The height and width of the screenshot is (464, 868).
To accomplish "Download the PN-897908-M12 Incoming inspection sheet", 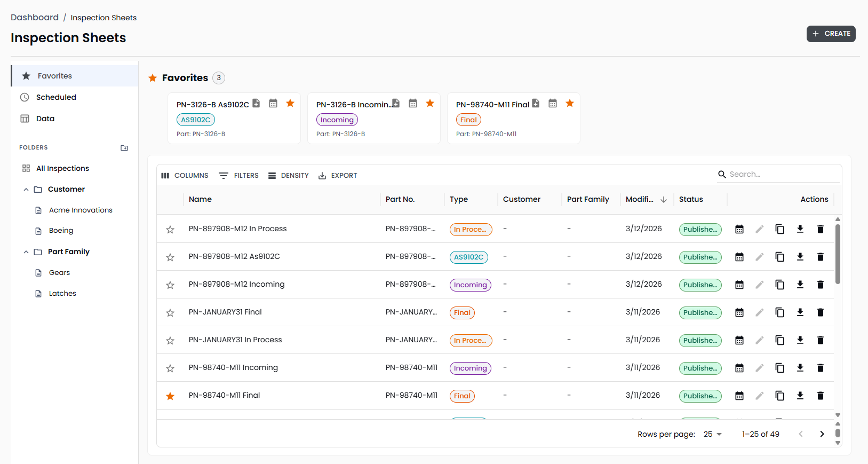I will [800, 285].
